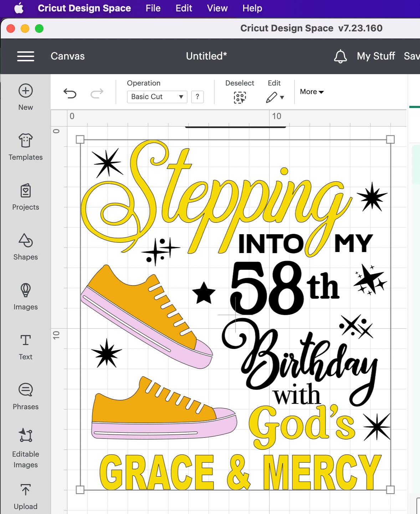Screen dimensions: 420x514
Task: Select the top orange sneaker image
Action: coord(147,317)
